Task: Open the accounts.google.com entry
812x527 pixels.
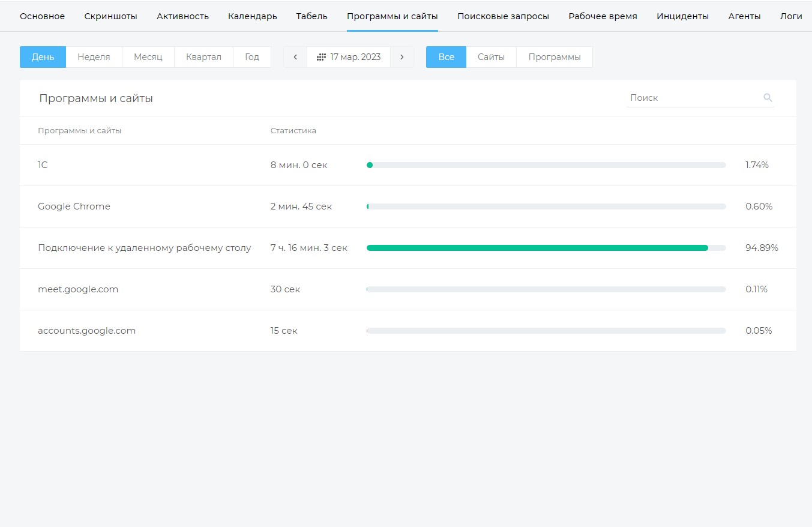Action: point(86,331)
